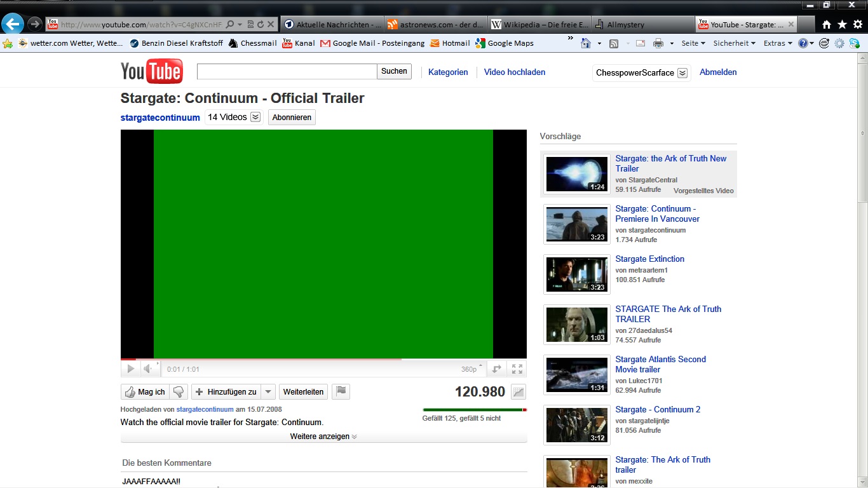Click the Suchen search button
The height and width of the screenshot is (488, 868).
coord(394,71)
